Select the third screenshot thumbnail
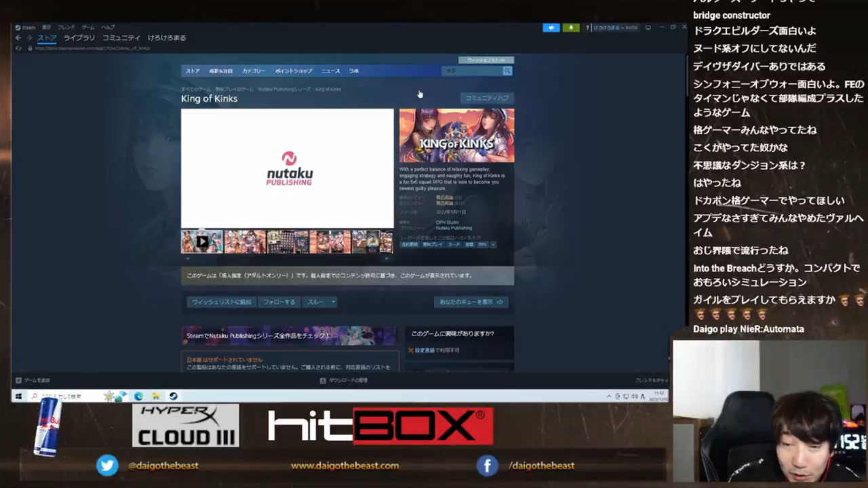This screenshot has height=488, width=868. point(288,241)
